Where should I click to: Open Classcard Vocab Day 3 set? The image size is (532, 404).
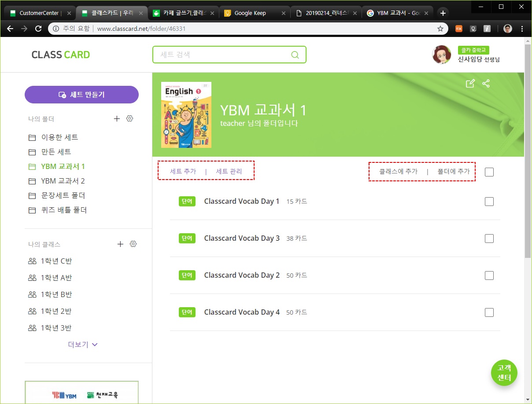(x=242, y=238)
